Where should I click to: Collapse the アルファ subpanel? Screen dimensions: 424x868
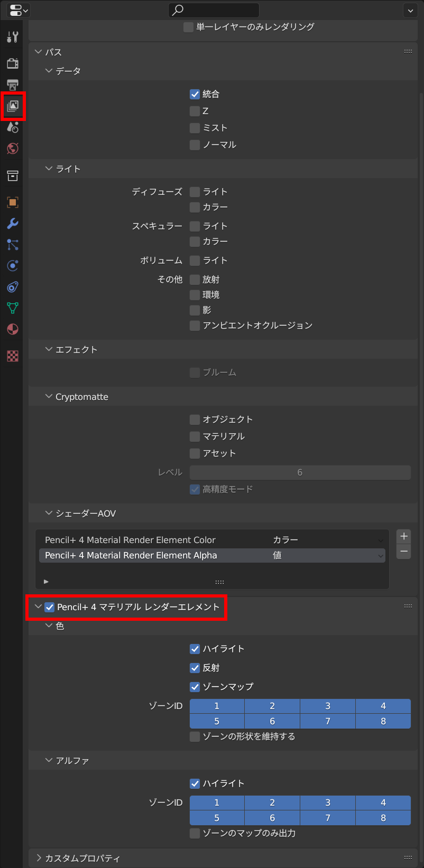coord(49,761)
